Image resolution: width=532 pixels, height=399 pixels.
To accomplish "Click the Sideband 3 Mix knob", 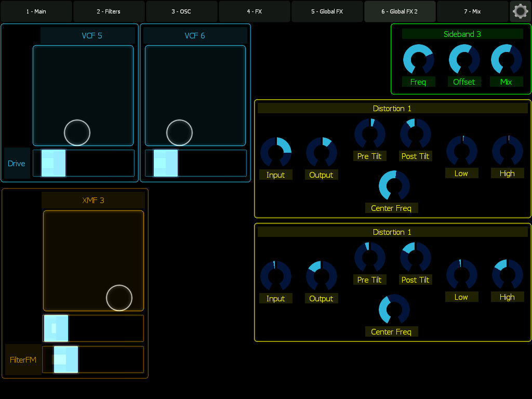I will [x=506, y=59].
